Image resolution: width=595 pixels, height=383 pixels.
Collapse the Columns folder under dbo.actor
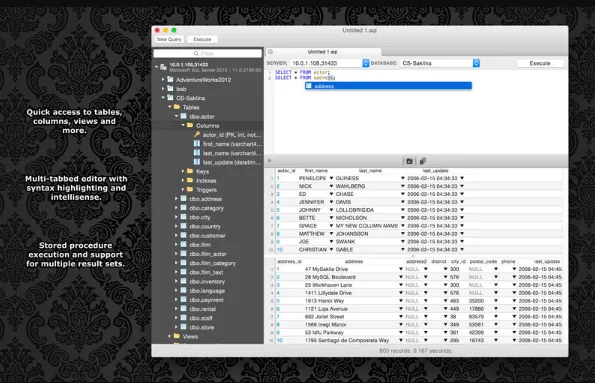[183, 125]
